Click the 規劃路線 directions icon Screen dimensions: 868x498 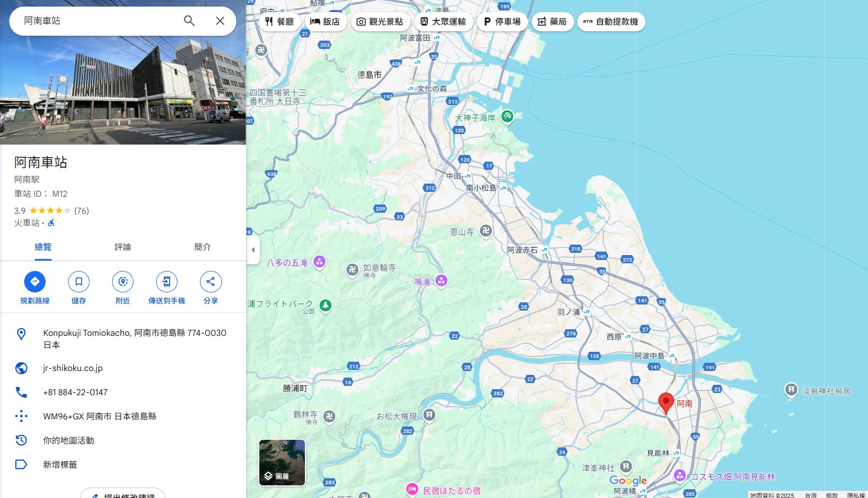35,281
